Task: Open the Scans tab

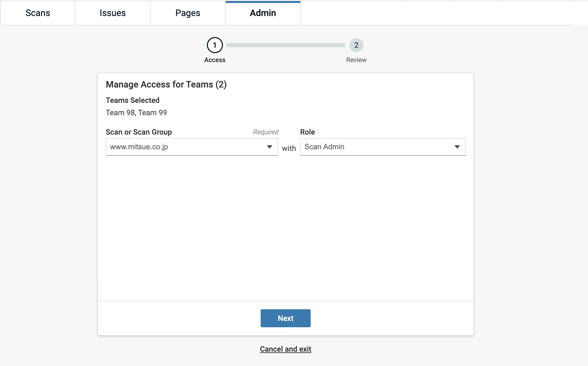Action: pyautogui.click(x=38, y=13)
